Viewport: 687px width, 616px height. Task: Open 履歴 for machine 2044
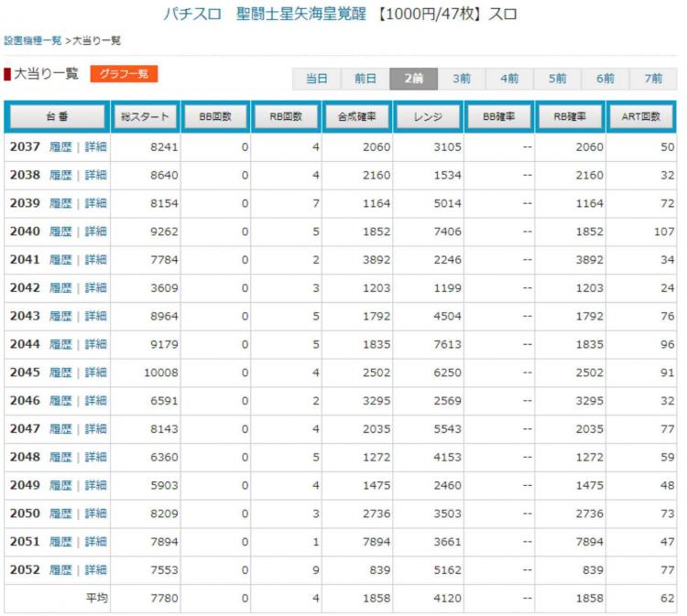[x=60, y=344]
